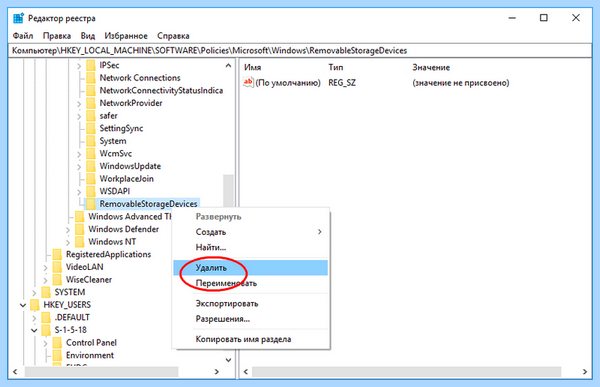Click the RegisteredApplications folder icon
600x387 pixels.
coord(57,255)
